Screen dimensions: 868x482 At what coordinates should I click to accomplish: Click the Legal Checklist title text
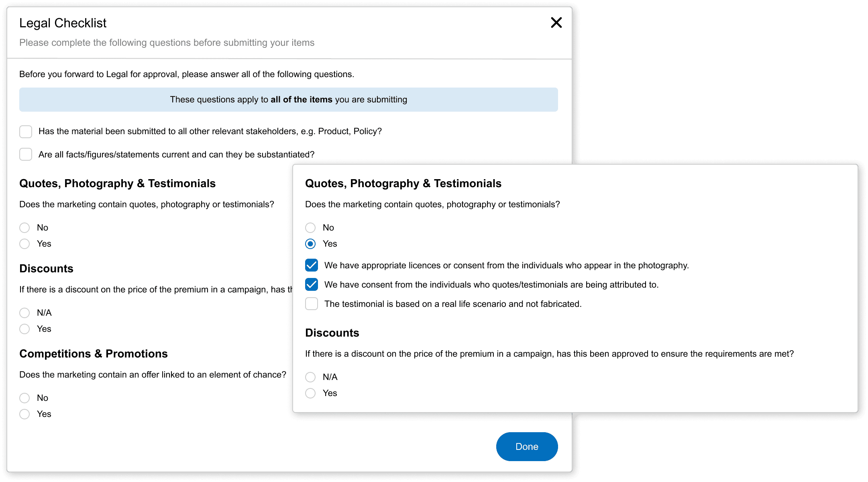63,23
